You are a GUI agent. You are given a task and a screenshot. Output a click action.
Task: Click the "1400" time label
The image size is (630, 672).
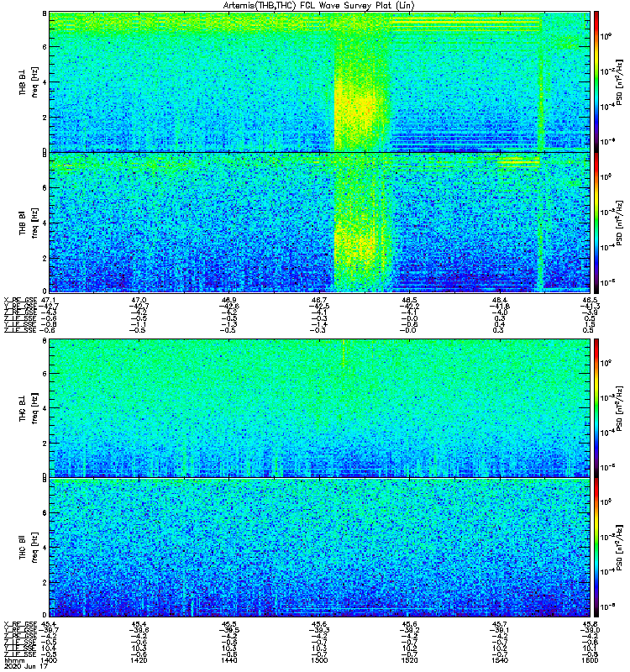(49, 660)
